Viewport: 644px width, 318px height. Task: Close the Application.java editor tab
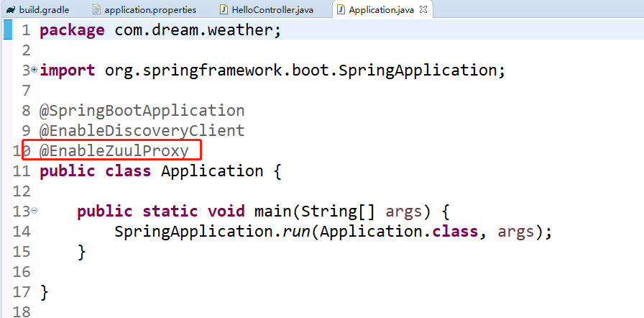tap(423, 9)
